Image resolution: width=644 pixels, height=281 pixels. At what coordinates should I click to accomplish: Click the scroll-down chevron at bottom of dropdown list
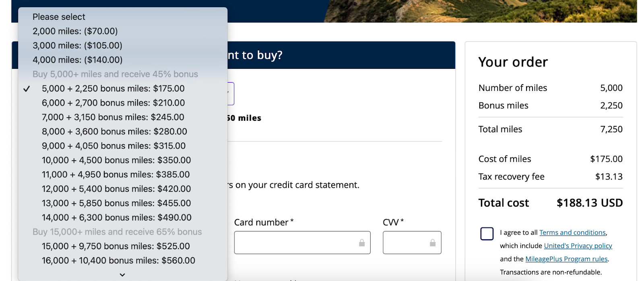click(122, 275)
